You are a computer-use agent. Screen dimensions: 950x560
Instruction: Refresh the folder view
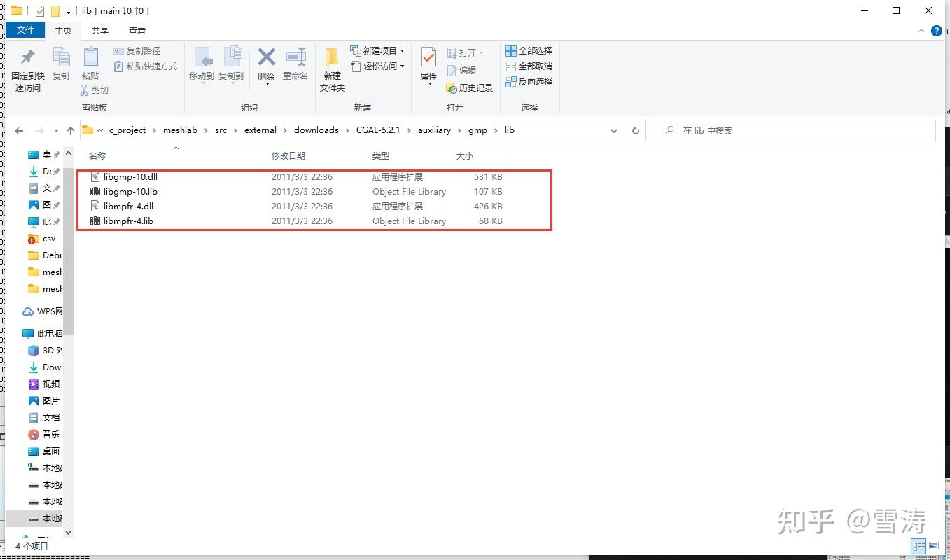pos(636,131)
